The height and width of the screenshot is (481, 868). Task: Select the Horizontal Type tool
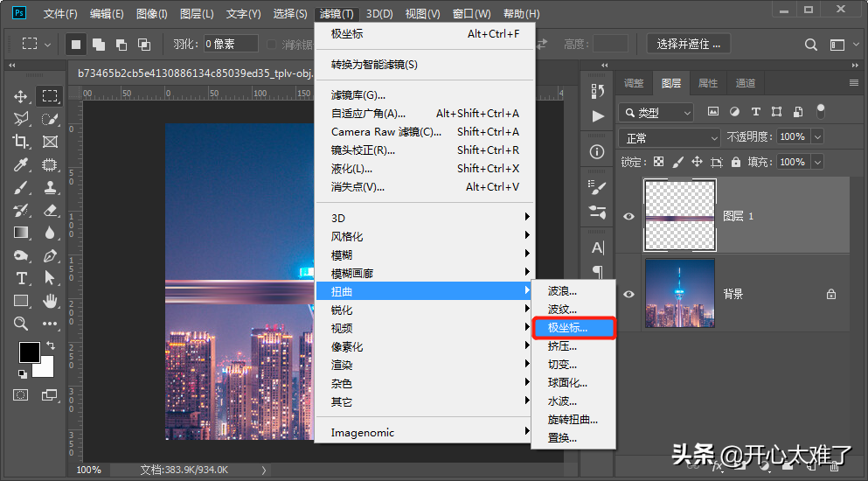(x=21, y=278)
